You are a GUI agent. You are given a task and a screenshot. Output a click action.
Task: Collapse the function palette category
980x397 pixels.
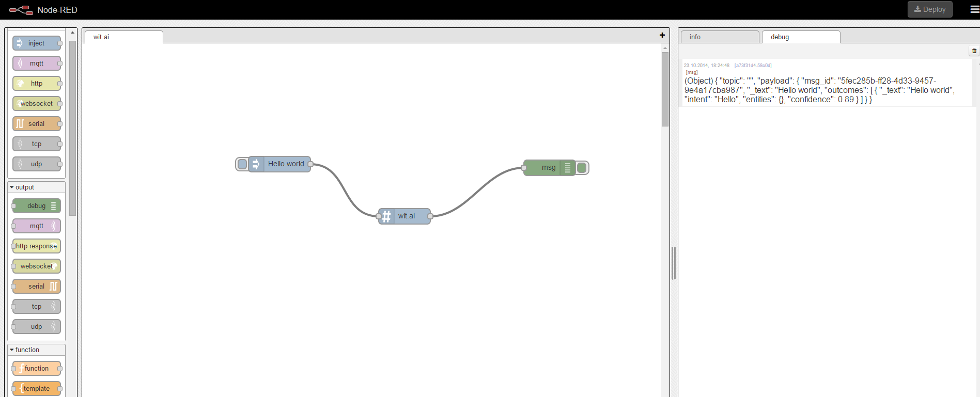(x=36, y=350)
